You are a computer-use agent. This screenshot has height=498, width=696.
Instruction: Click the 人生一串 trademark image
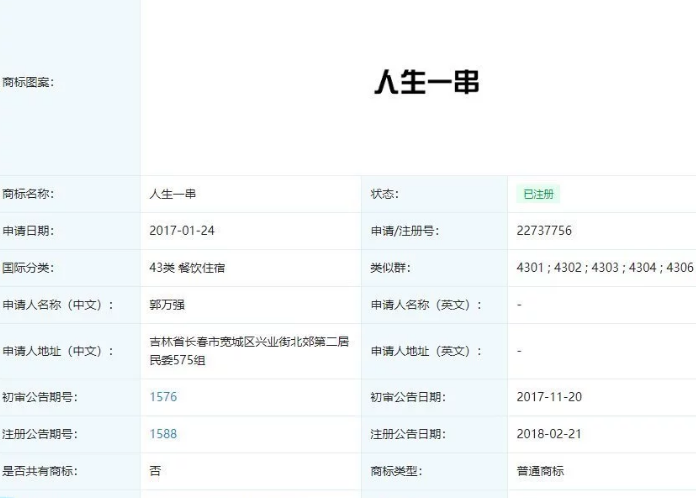pos(427,82)
